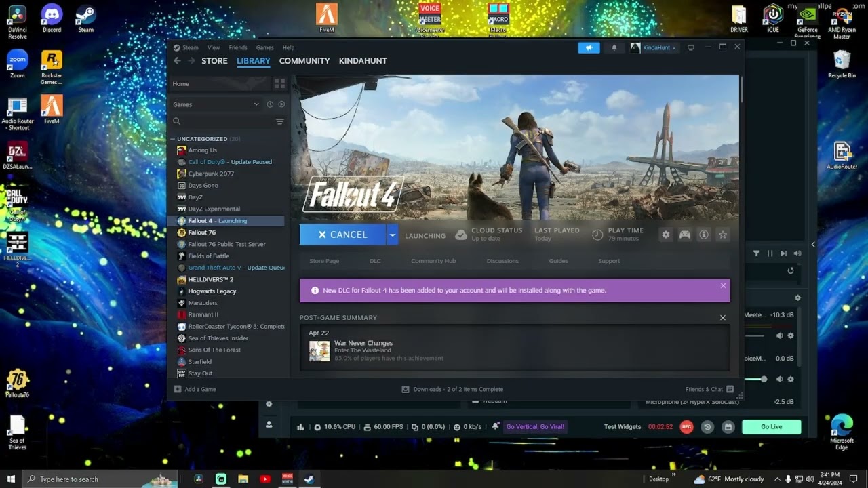This screenshot has height=488, width=868.
Task: Pause playback in the Streamlabs media bar
Action: pyautogui.click(x=770, y=253)
